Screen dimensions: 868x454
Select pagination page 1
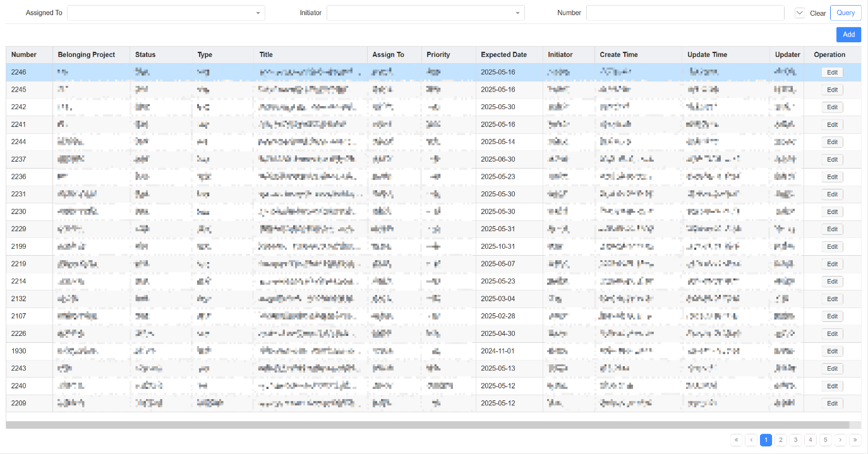[x=766, y=440]
